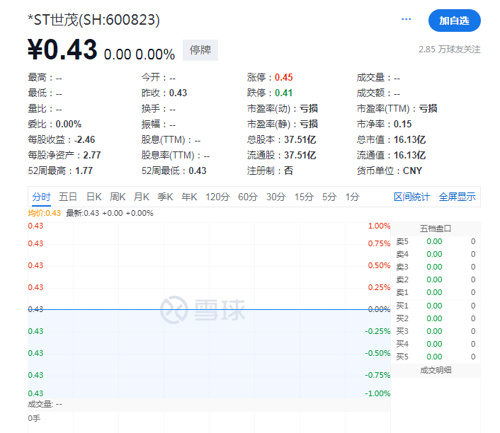
Task: Show the 30分 chart
Action: pos(276,197)
